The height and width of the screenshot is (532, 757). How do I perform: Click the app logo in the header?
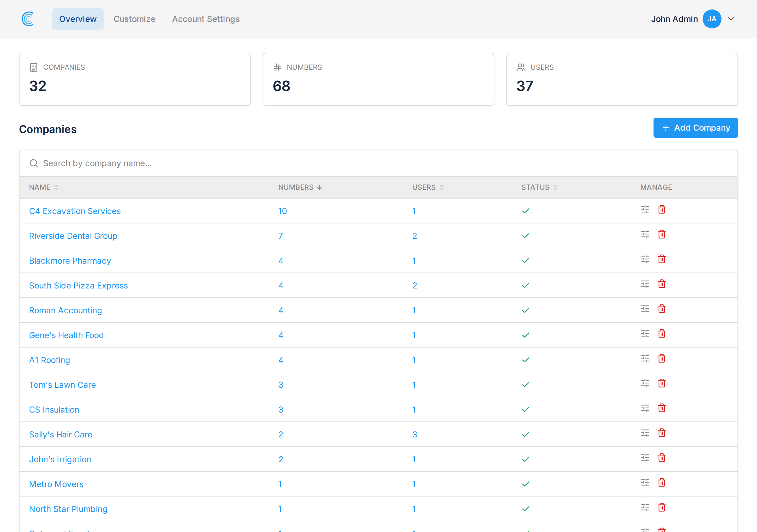(x=28, y=19)
